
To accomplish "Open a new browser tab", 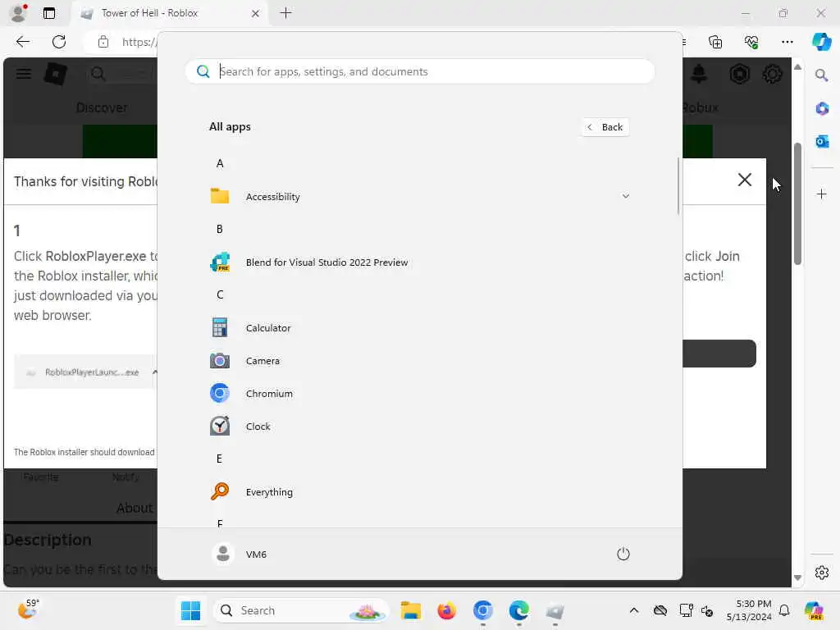I will click(286, 13).
